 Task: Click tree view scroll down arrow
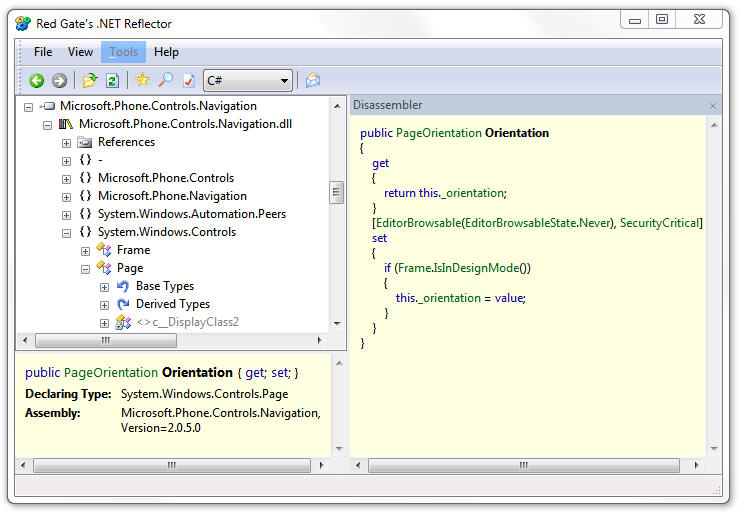(337, 323)
